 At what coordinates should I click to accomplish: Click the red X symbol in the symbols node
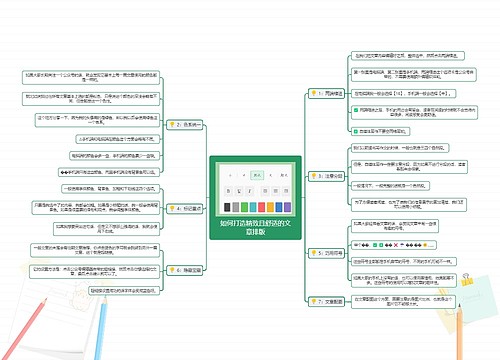point(396,245)
